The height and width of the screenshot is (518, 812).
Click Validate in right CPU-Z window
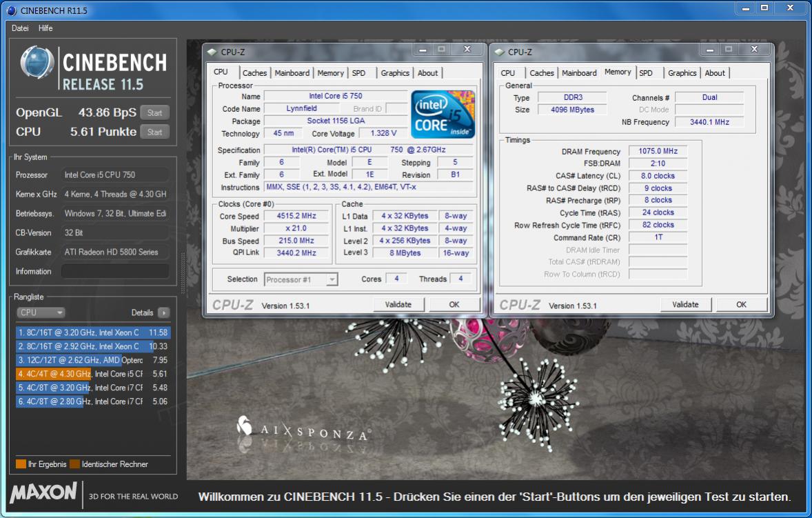[686, 305]
